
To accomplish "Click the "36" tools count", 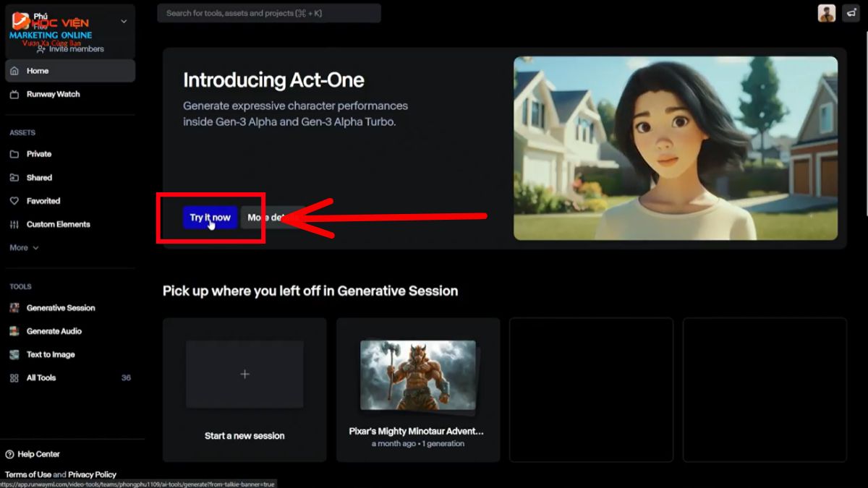I will pyautogui.click(x=126, y=377).
